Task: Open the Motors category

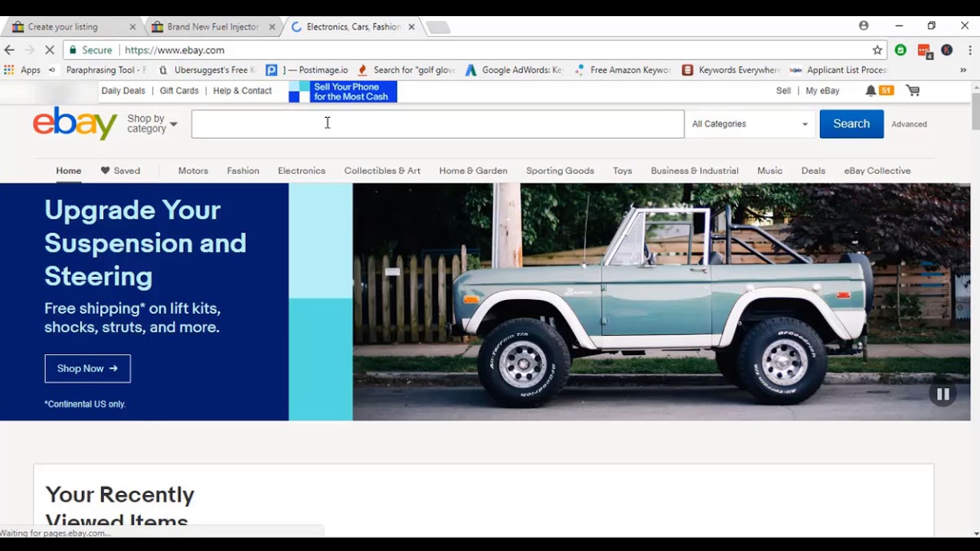Action: pyautogui.click(x=193, y=171)
